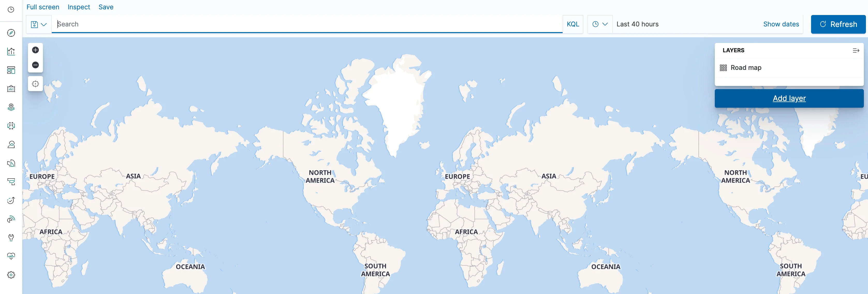The image size is (868, 294).
Task: Click Full screen in the top menu
Action: [43, 7]
